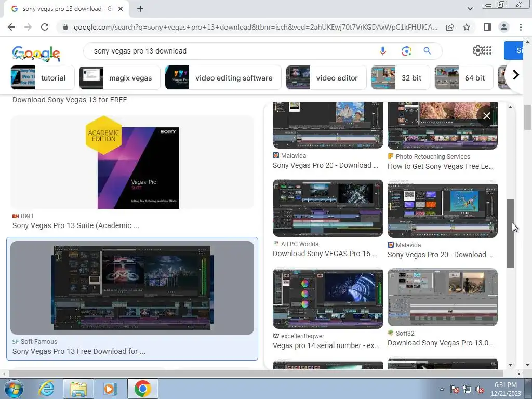Click the horizontal scrollbar right arrow
This screenshot has height=399, width=532.
519,374
